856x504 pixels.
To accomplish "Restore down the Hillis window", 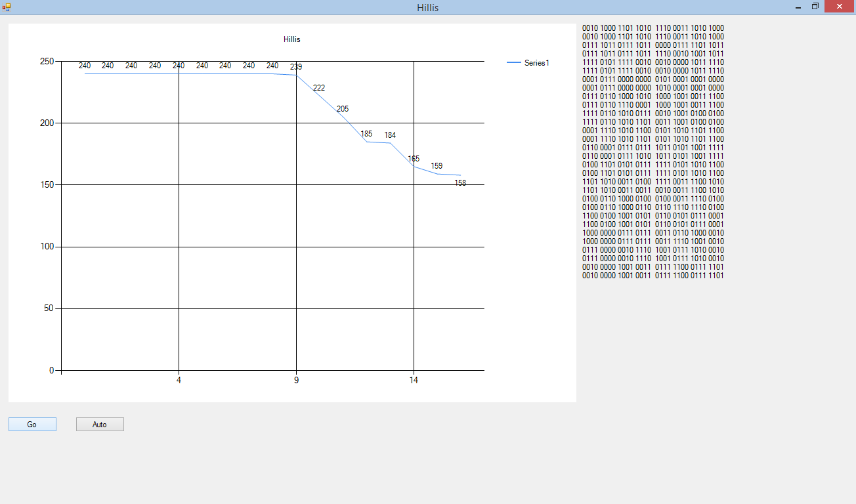I will tap(815, 7).
